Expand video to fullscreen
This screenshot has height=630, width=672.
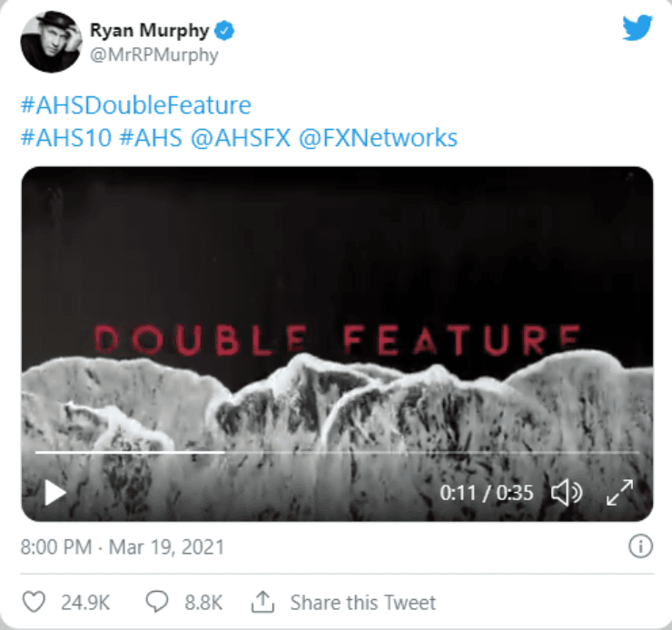[x=619, y=493]
